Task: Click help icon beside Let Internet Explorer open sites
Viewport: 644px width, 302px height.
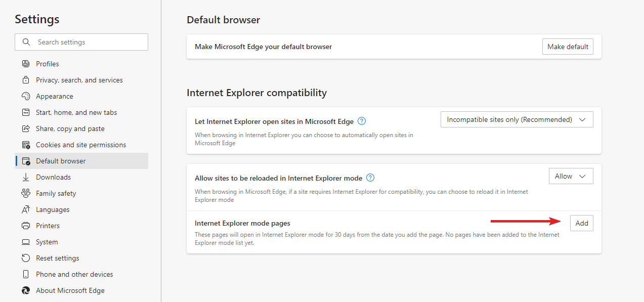Action: (x=361, y=121)
